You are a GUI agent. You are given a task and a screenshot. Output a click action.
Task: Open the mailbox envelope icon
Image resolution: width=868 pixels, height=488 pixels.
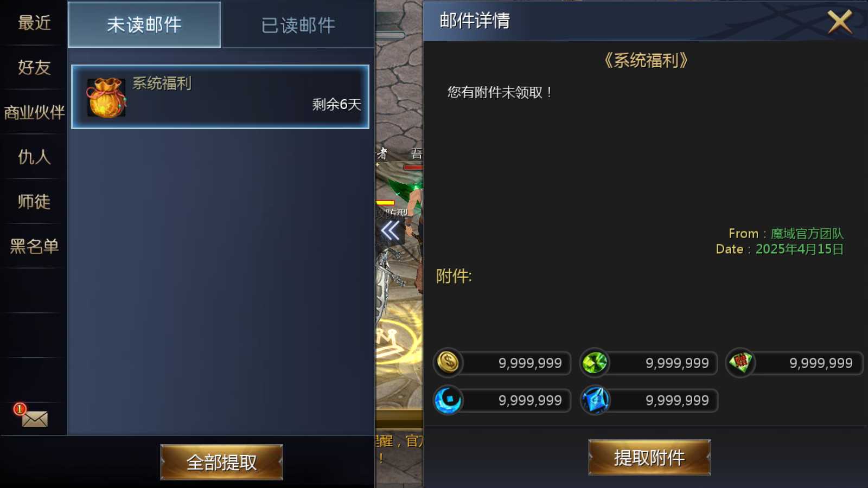(34, 417)
